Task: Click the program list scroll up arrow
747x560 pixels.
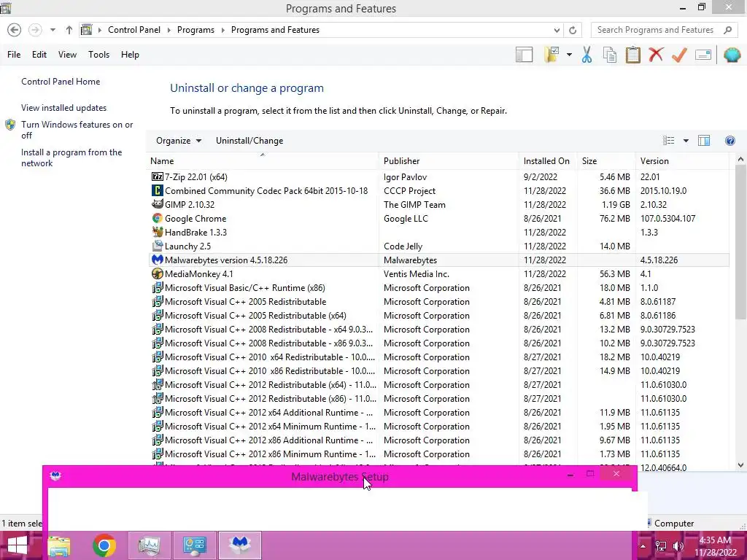Action: (x=740, y=160)
